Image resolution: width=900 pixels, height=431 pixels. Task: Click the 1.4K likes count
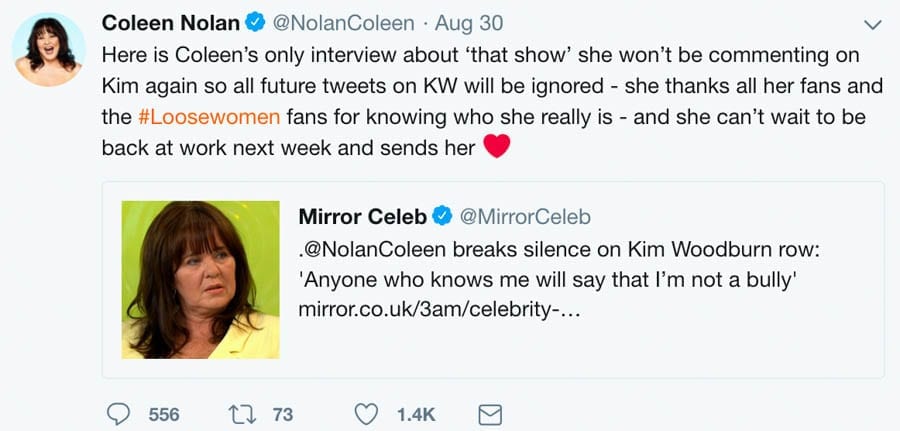pos(416,414)
